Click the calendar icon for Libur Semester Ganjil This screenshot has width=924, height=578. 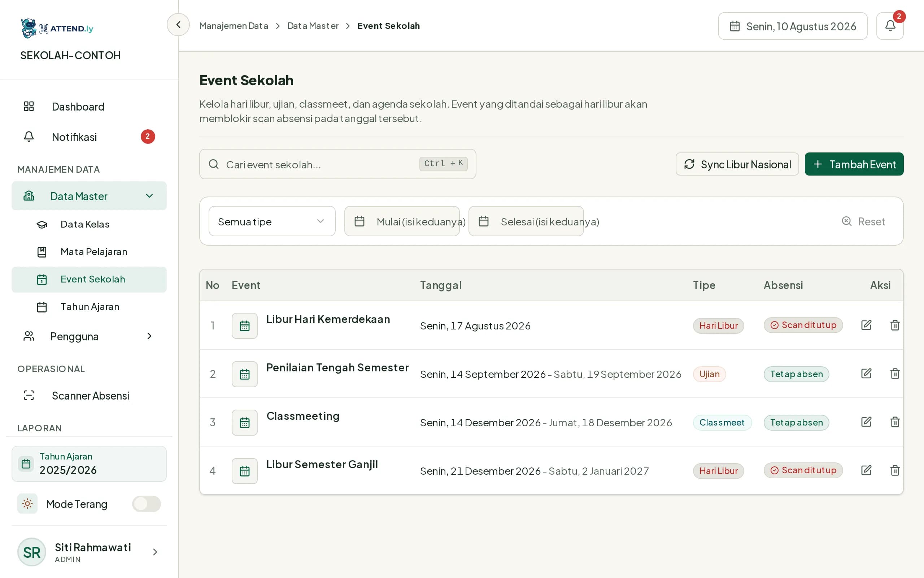[244, 471]
